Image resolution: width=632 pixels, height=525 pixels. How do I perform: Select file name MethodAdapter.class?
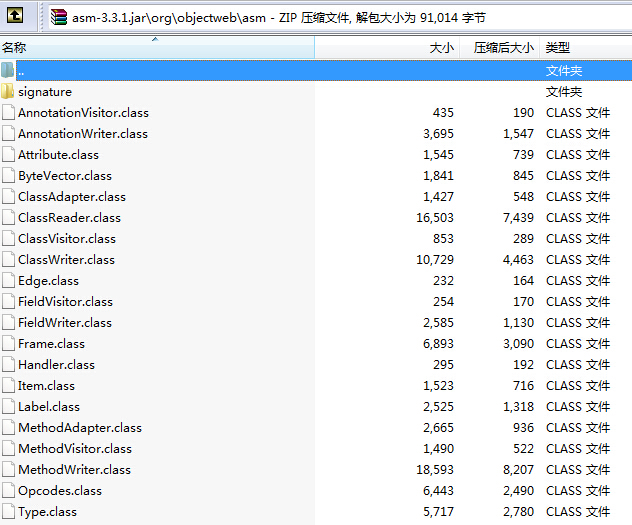point(80,427)
